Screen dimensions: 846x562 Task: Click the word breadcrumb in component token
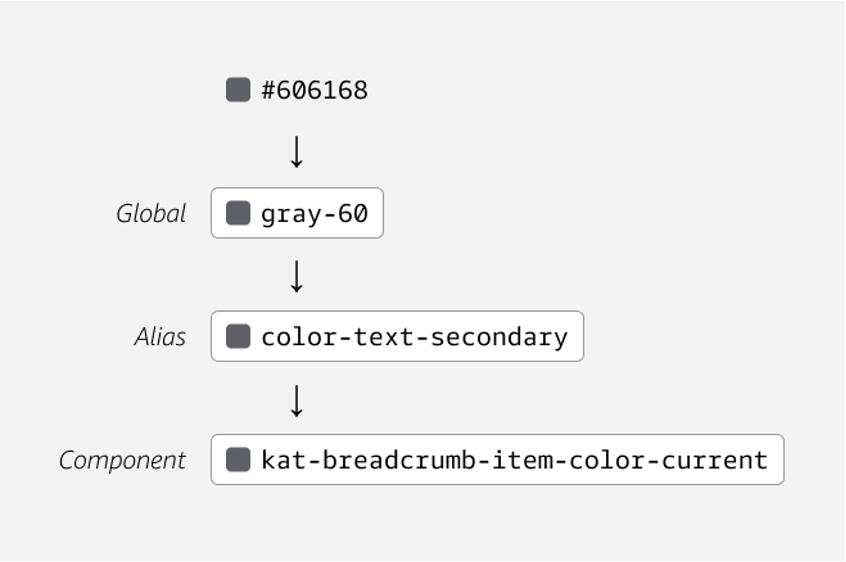[x=399, y=460]
